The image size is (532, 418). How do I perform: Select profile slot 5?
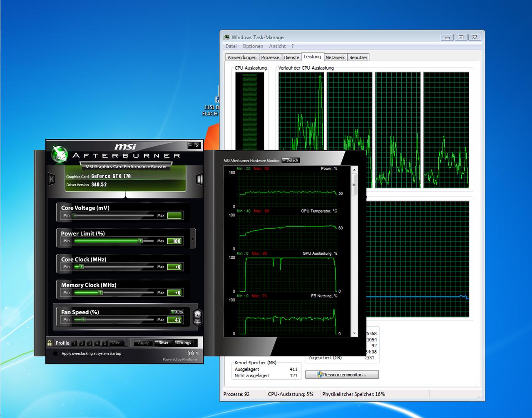coord(104,343)
